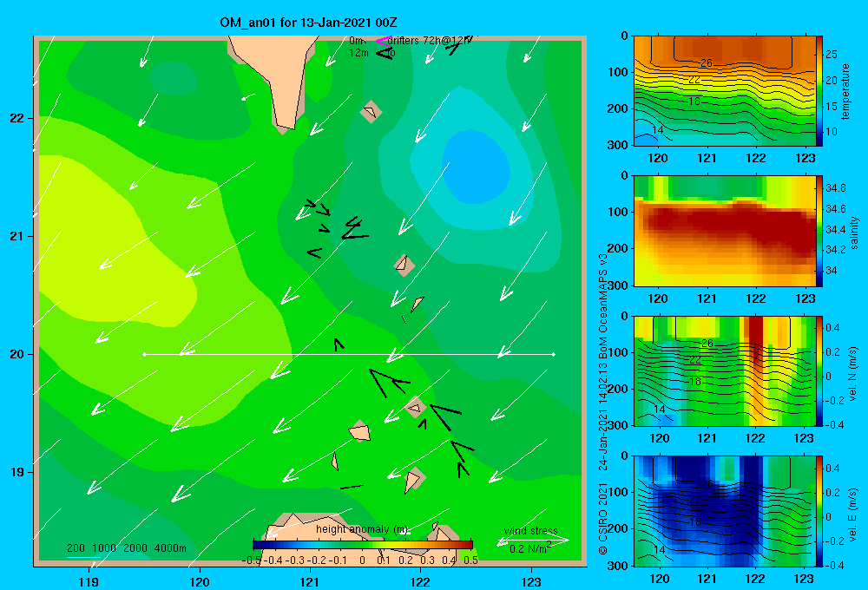The image size is (868, 590).
Task: Click the blue low-anomaly eddy center near 21.5N
Action: (x=476, y=166)
